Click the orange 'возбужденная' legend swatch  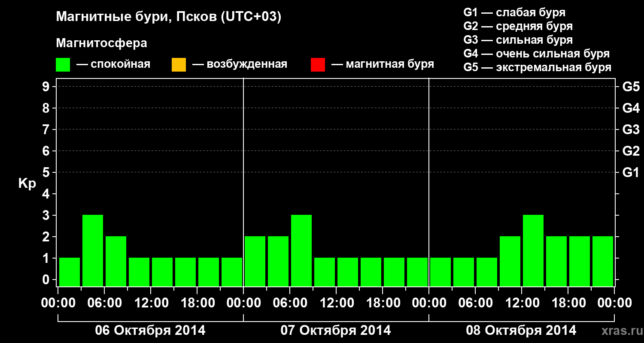tap(179, 65)
